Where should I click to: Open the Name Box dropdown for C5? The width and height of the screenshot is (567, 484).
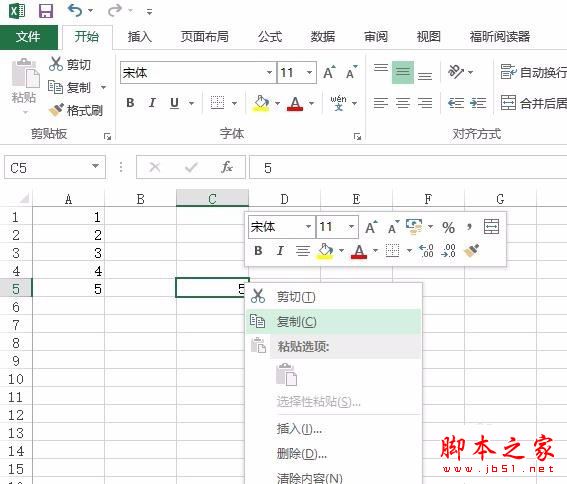pos(95,166)
